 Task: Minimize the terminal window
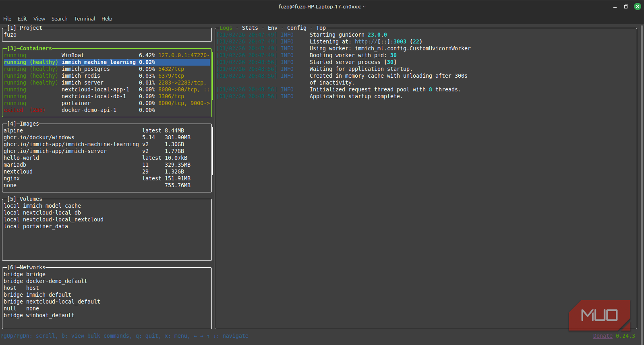point(615,6)
